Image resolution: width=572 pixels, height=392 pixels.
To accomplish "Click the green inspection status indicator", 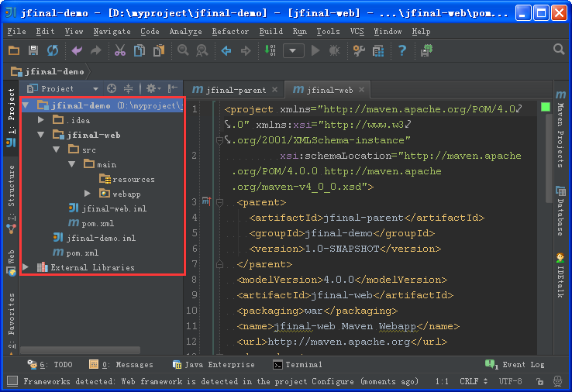I will tap(546, 107).
